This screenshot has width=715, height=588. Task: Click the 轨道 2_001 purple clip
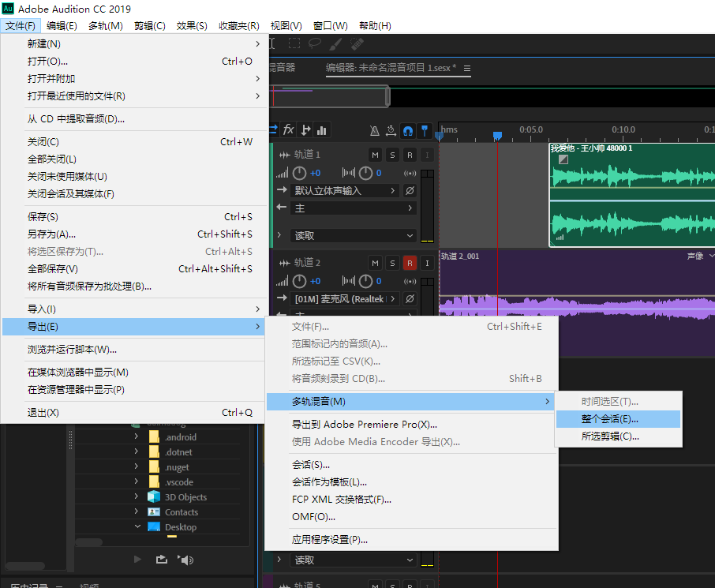coord(577,303)
